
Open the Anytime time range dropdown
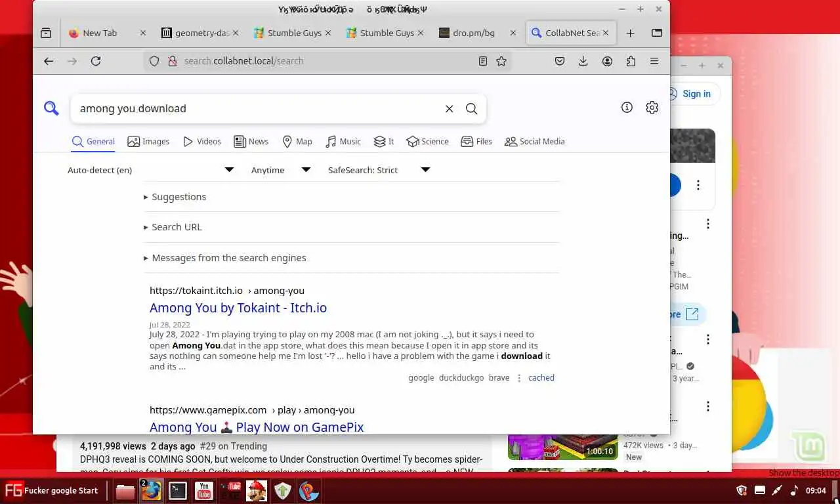tap(280, 170)
